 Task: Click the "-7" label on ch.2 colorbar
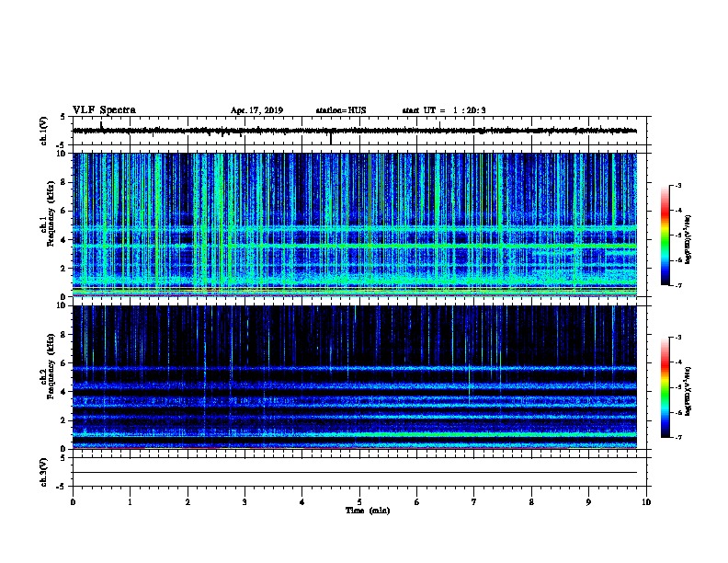(678, 437)
